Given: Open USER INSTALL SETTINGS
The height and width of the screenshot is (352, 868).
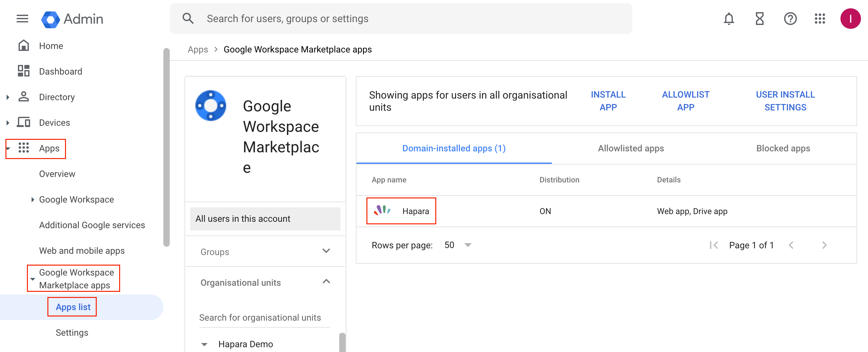Looking at the screenshot, I should tap(785, 101).
